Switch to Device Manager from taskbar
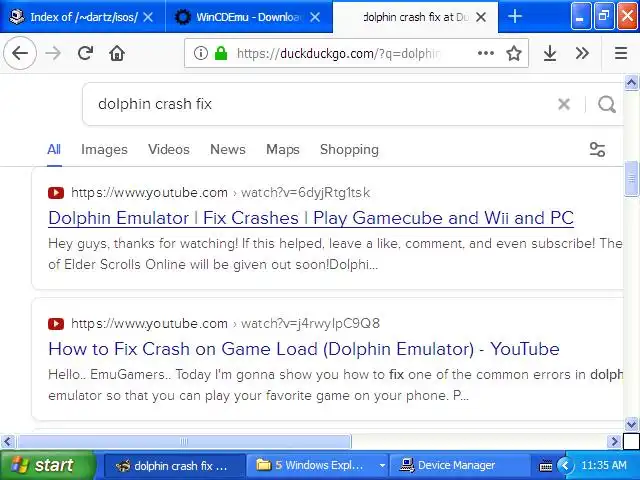This screenshot has height=480, width=640. pyautogui.click(x=459, y=466)
